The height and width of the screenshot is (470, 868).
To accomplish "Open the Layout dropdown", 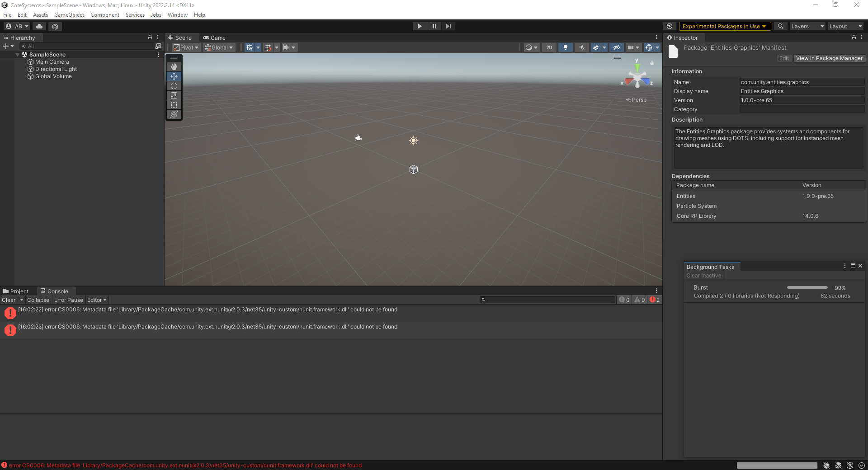I will (845, 26).
